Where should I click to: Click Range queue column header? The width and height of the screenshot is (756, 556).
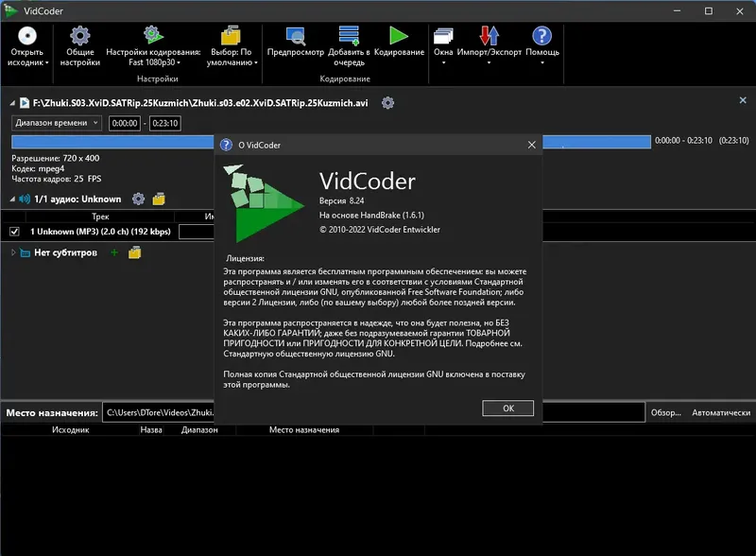(x=199, y=430)
